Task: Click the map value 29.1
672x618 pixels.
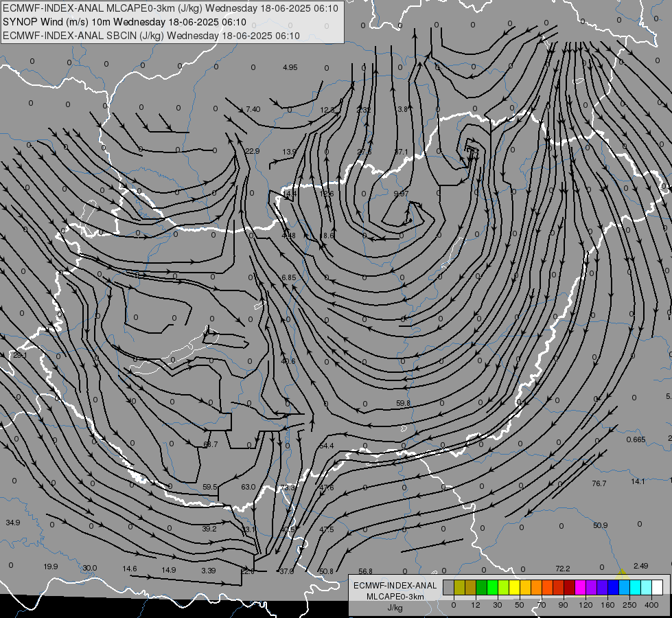Action: point(20,355)
